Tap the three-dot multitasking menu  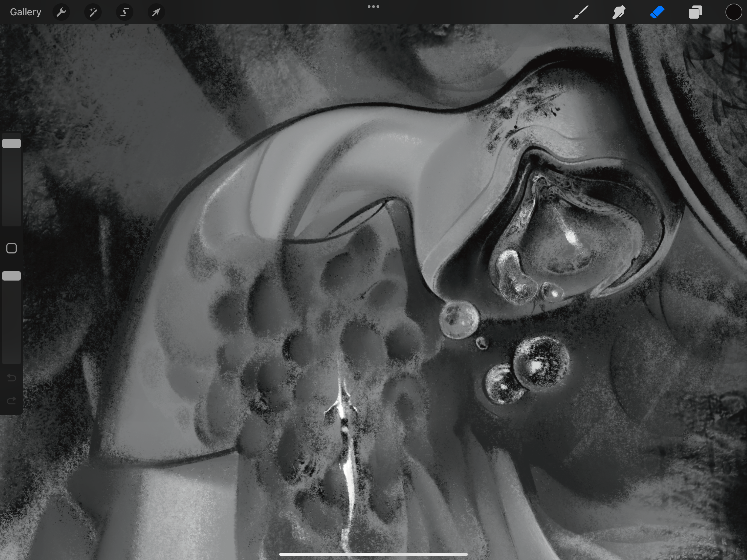pos(373,6)
